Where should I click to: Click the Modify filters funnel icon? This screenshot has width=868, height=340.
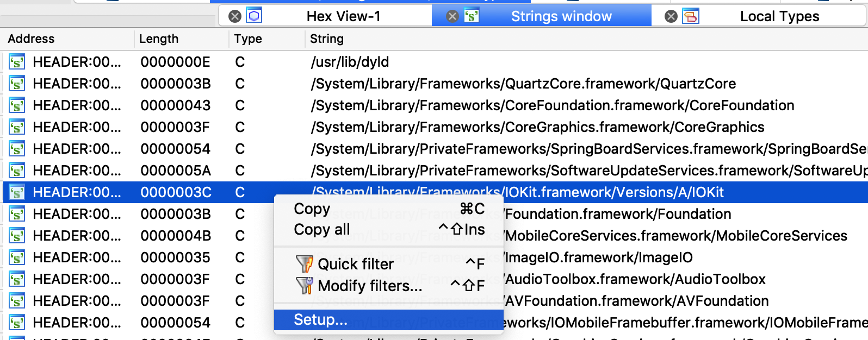[304, 286]
